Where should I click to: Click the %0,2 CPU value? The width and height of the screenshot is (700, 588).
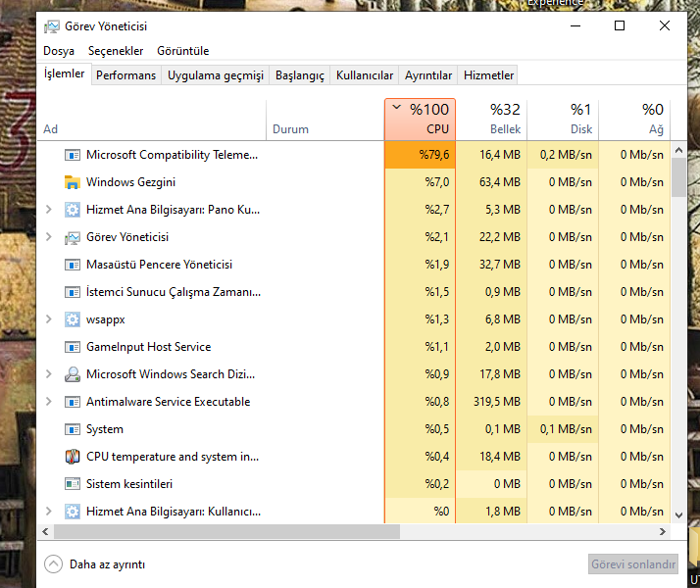436,484
